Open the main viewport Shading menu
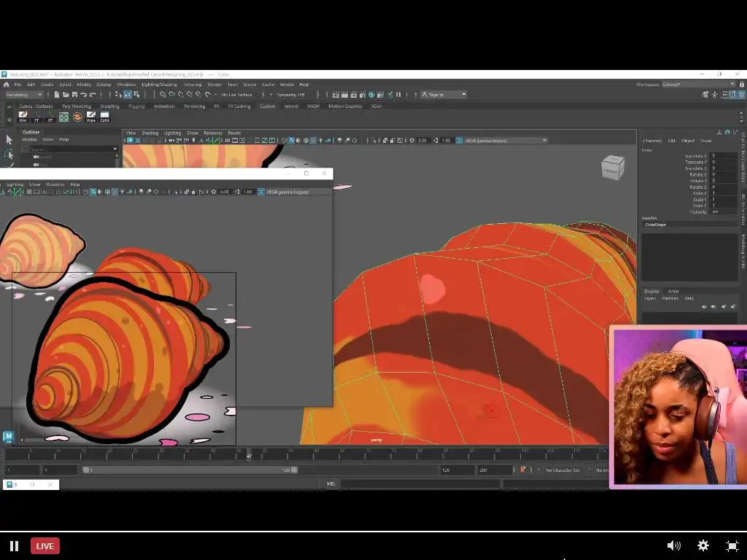The height and width of the screenshot is (560, 747). 150,133
